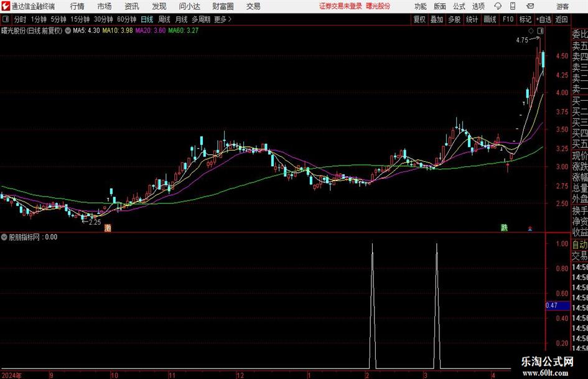
Task: Open the 行情 menu
Action: tap(77, 6)
